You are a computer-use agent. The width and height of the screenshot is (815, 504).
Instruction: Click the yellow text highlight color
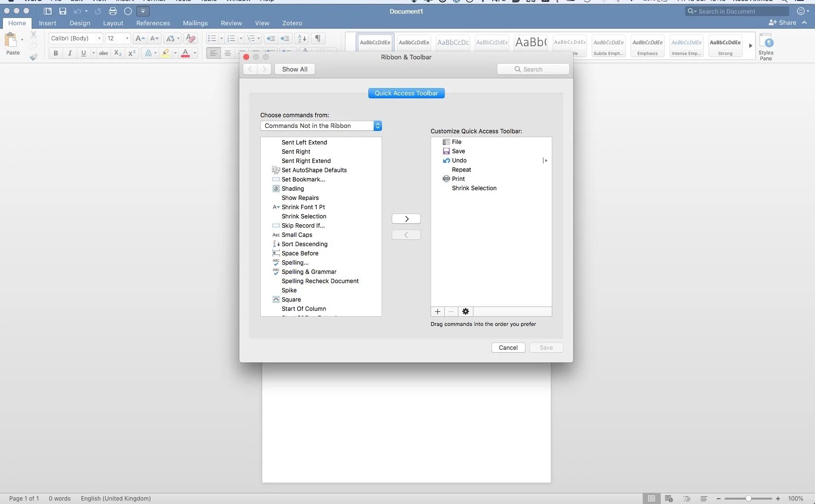click(x=165, y=53)
